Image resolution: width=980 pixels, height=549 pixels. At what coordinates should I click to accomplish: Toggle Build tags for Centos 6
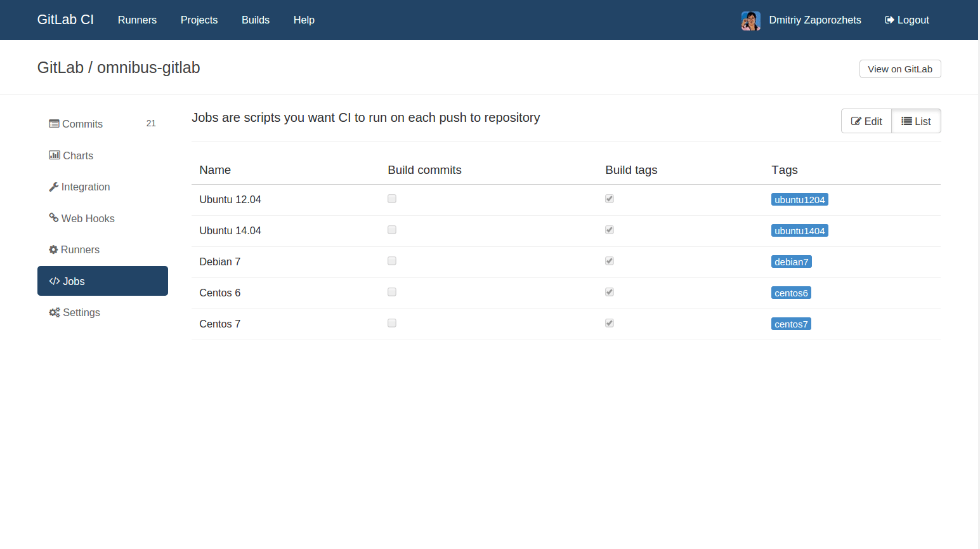click(x=609, y=291)
